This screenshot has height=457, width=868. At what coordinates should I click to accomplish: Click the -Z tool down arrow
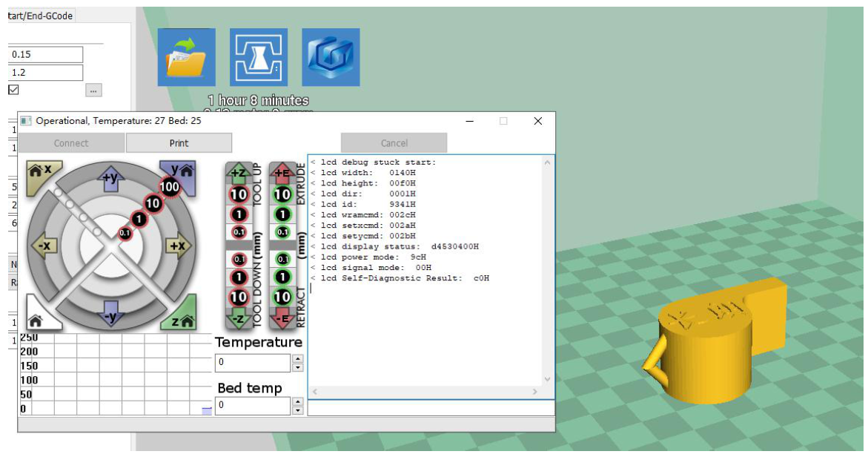(x=238, y=318)
